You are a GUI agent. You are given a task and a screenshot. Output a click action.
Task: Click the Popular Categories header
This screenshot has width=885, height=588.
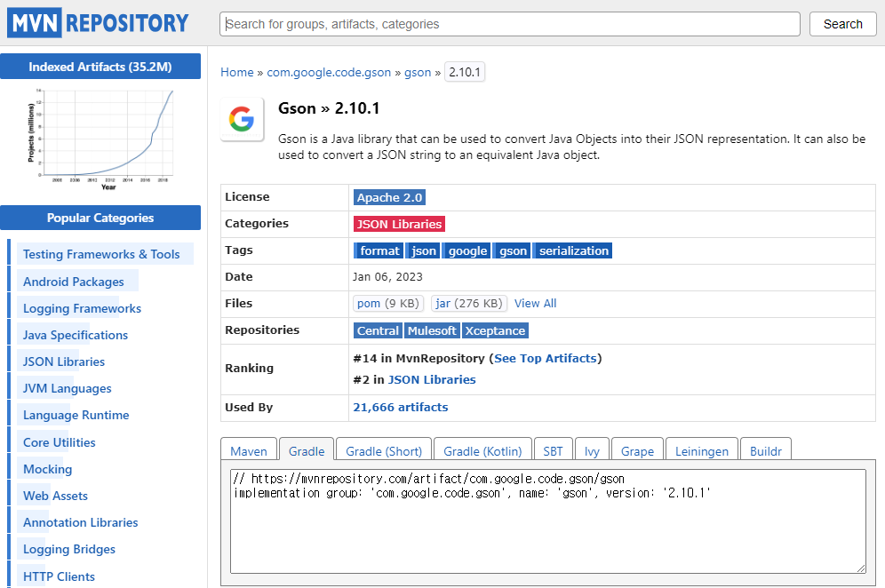[100, 218]
